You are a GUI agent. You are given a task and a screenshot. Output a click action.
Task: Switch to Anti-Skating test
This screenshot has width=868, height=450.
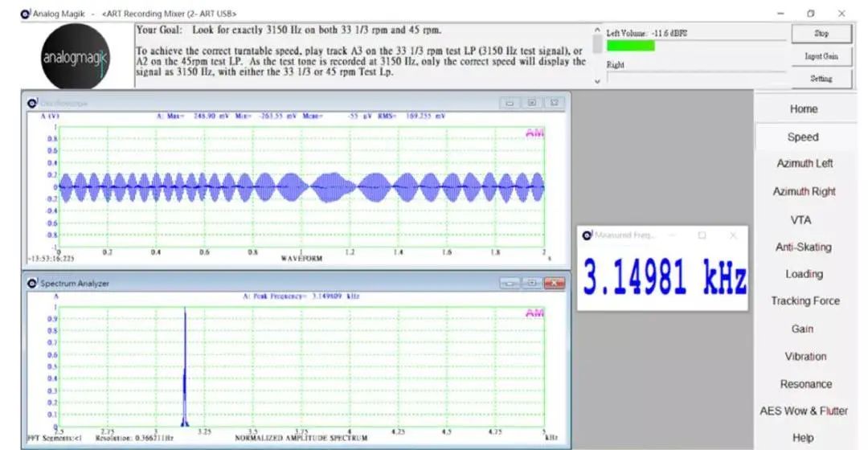pos(803,247)
